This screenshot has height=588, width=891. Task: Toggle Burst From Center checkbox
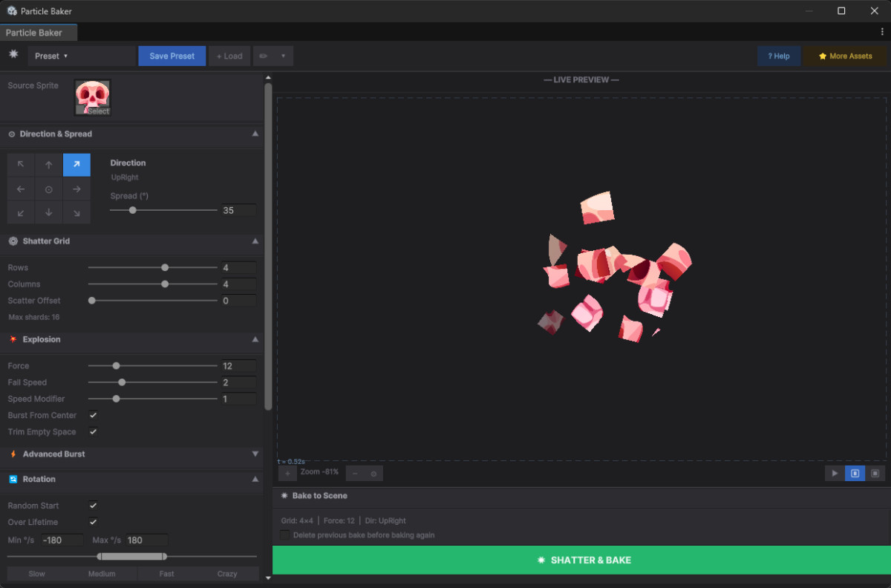click(x=93, y=415)
